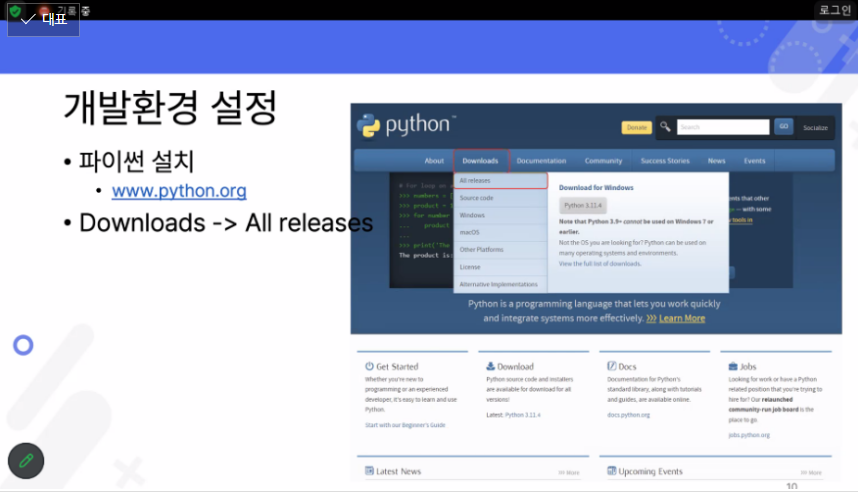
Task: Select Other Platforms in Downloads dropdown
Action: (500, 250)
